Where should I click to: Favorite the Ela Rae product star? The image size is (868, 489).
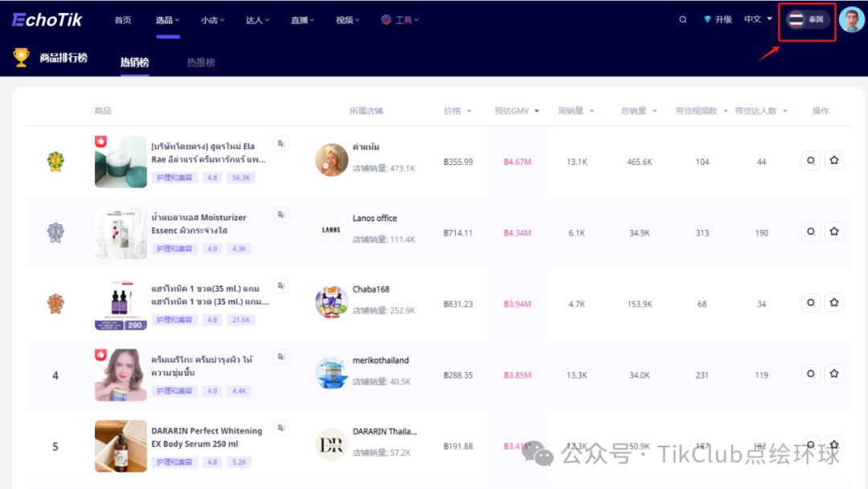click(x=834, y=161)
